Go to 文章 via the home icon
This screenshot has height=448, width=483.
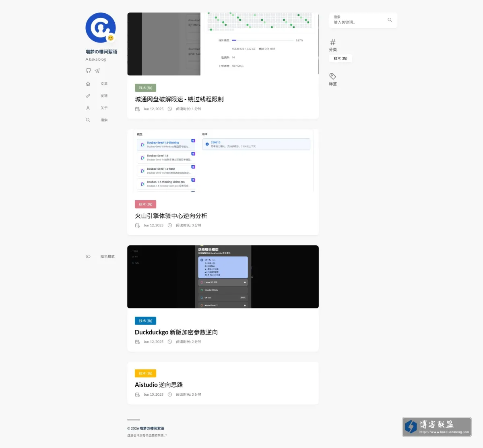(x=88, y=84)
